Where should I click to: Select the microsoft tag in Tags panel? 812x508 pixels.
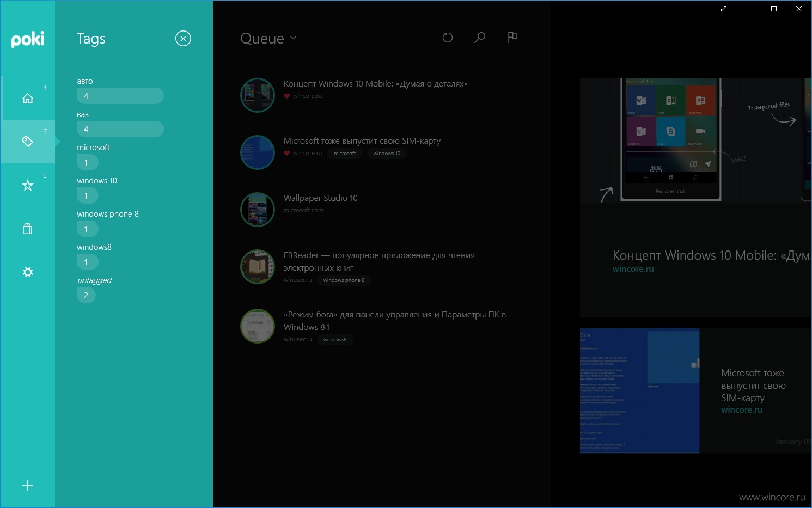93,148
